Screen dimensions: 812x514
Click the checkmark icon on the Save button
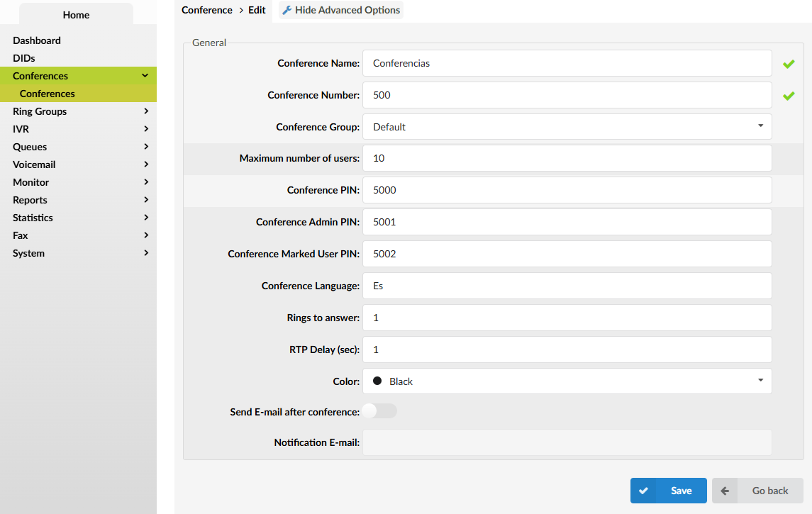click(x=643, y=491)
